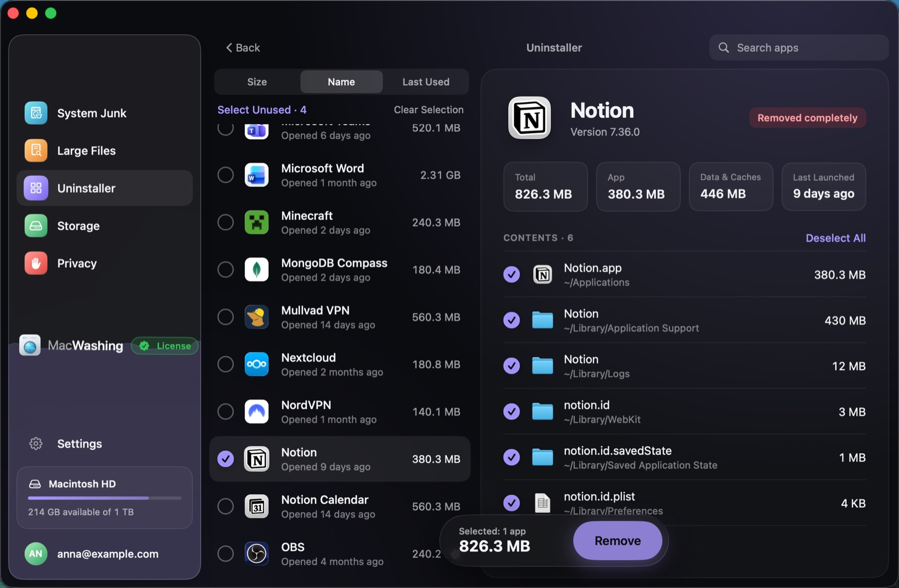This screenshot has height=588, width=899.
Task: Click the Notion Calendar app icon
Action: click(257, 507)
